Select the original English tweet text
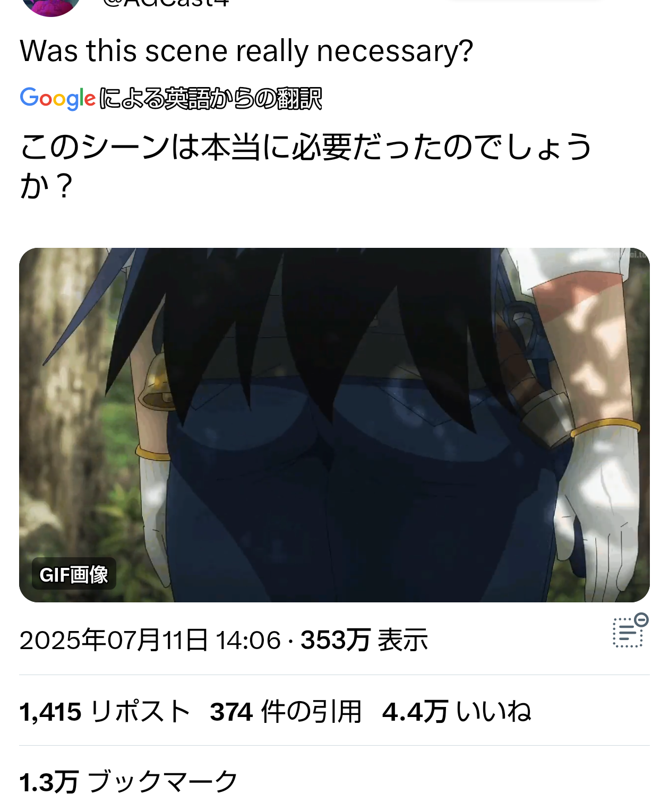 [x=246, y=51]
